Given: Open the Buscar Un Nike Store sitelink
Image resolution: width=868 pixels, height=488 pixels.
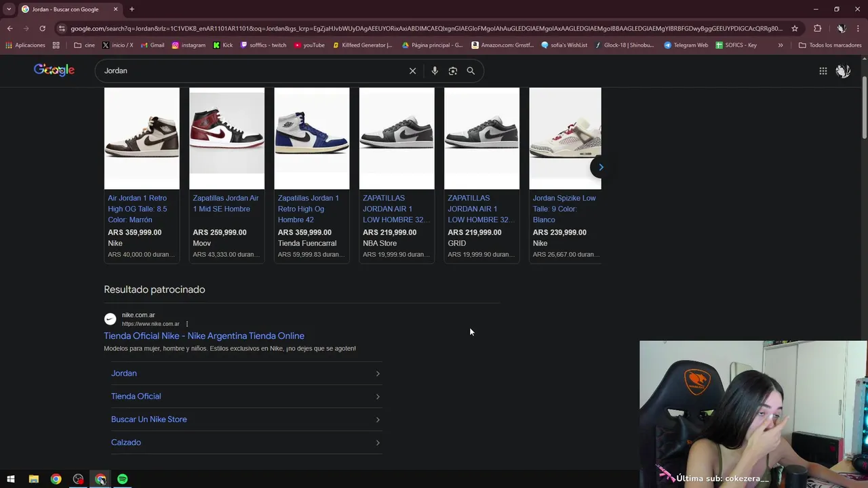Looking at the screenshot, I should pyautogui.click(x=149, y=420).
